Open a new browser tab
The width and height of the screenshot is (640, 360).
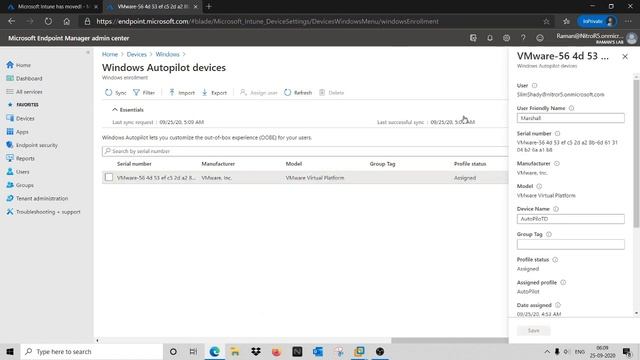[x=209, y=7]
